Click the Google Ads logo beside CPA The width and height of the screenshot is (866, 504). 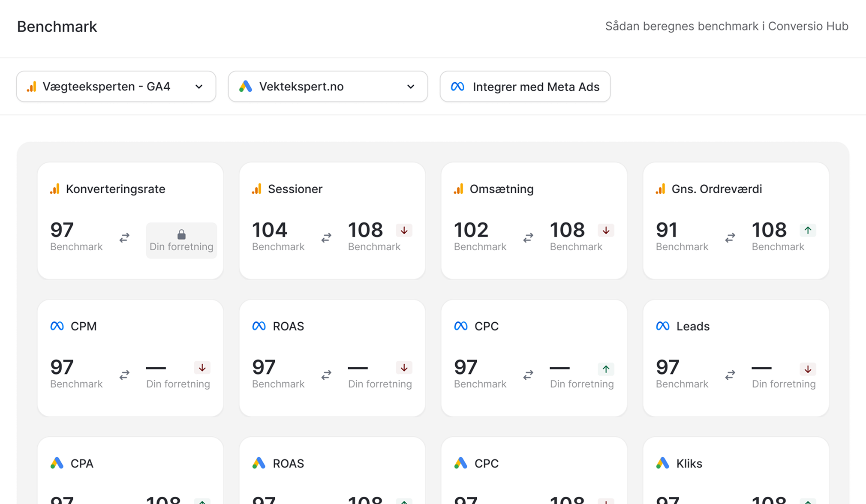point(57,463)
